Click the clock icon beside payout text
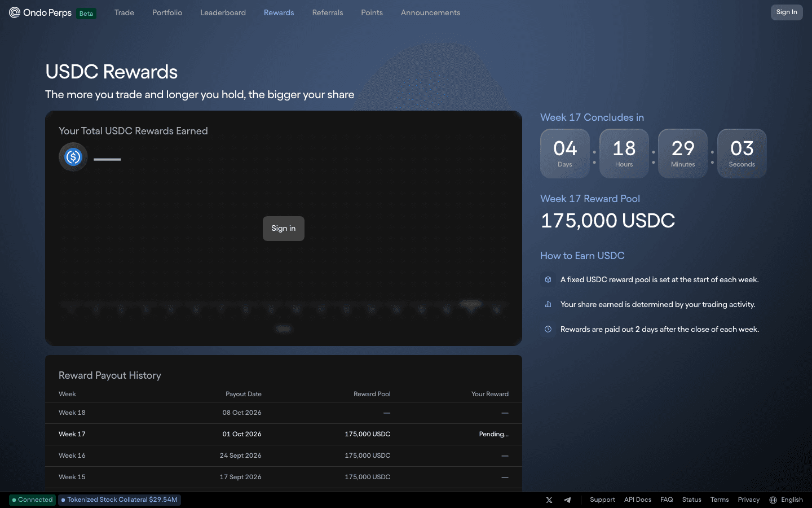The width and height of the screenshot is (812, 508). coord(548,329)
